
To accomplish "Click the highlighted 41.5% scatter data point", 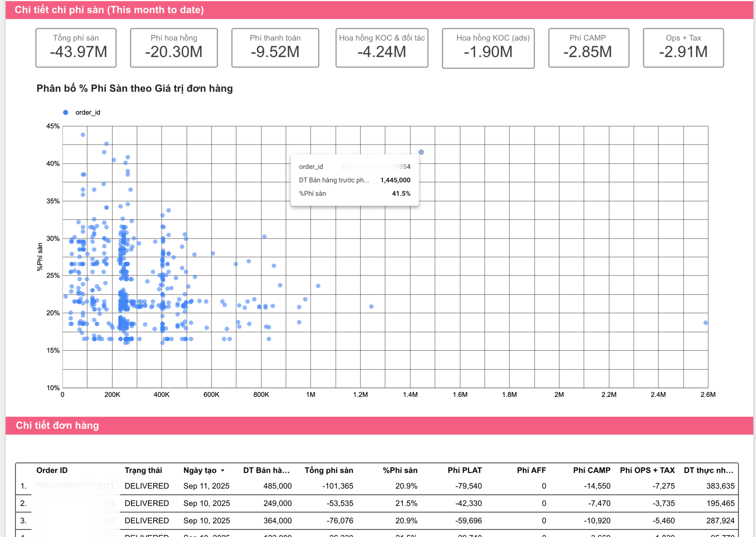I will (421, 152).
